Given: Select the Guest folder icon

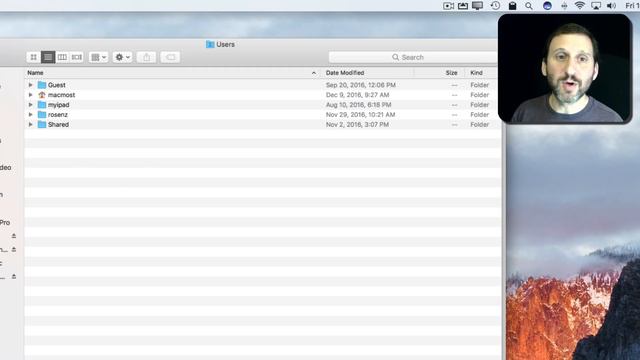Looking at the screenshot, I should [42, 85].
